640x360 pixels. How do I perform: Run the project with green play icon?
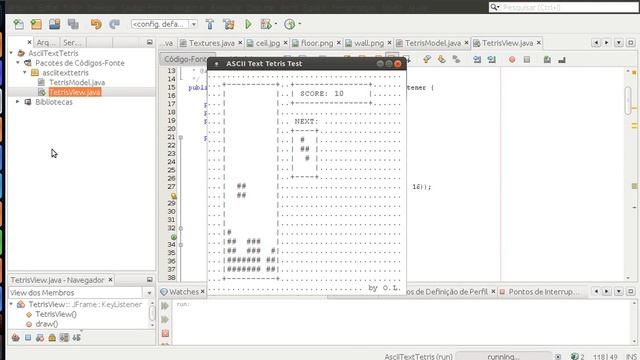pyautogui.click(x=248, y=24)
